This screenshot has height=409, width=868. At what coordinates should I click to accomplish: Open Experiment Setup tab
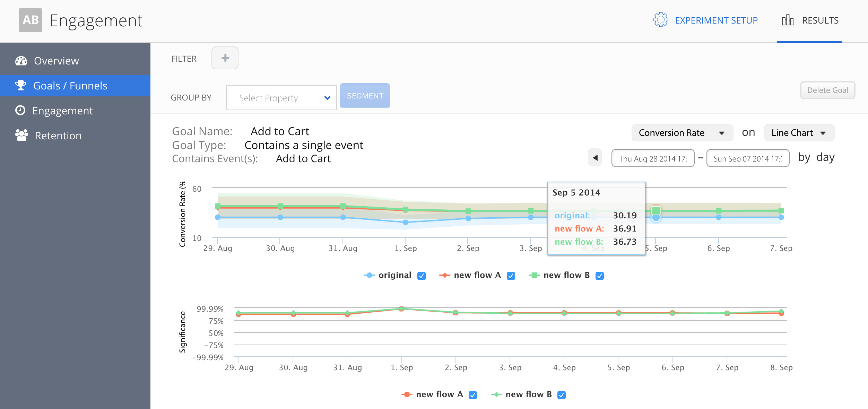[x=705, y=20]
